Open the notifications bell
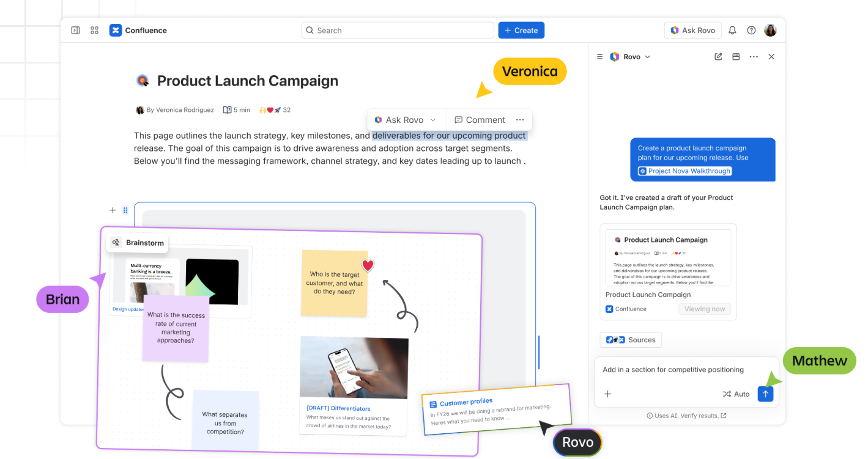 732,31
